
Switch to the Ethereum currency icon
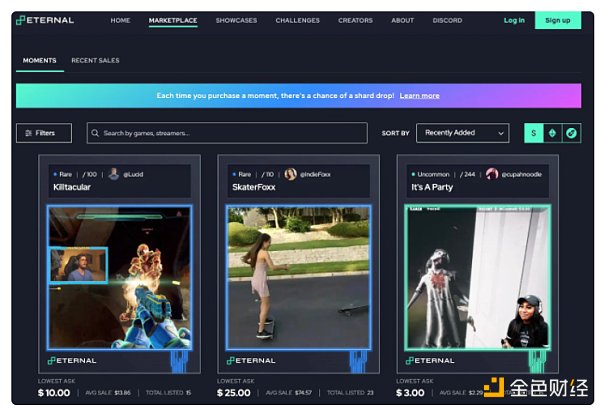[552, 133]
